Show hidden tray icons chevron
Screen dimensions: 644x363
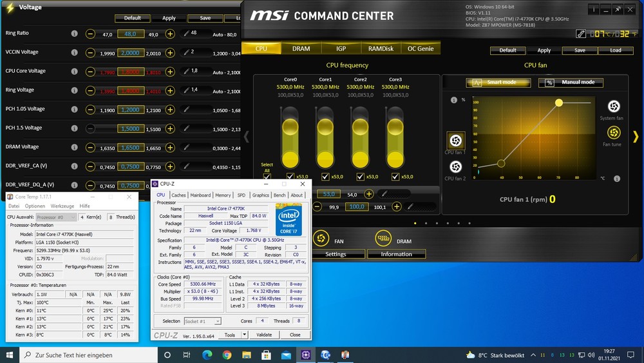(533, 355)
